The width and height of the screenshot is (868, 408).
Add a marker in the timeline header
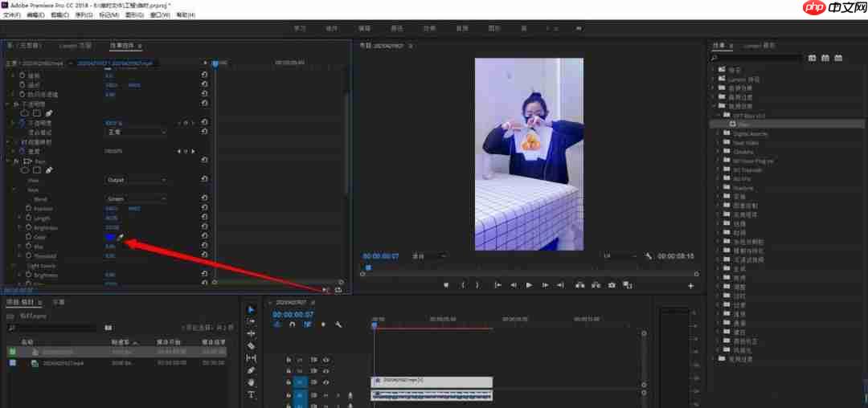tap(323, 325)
